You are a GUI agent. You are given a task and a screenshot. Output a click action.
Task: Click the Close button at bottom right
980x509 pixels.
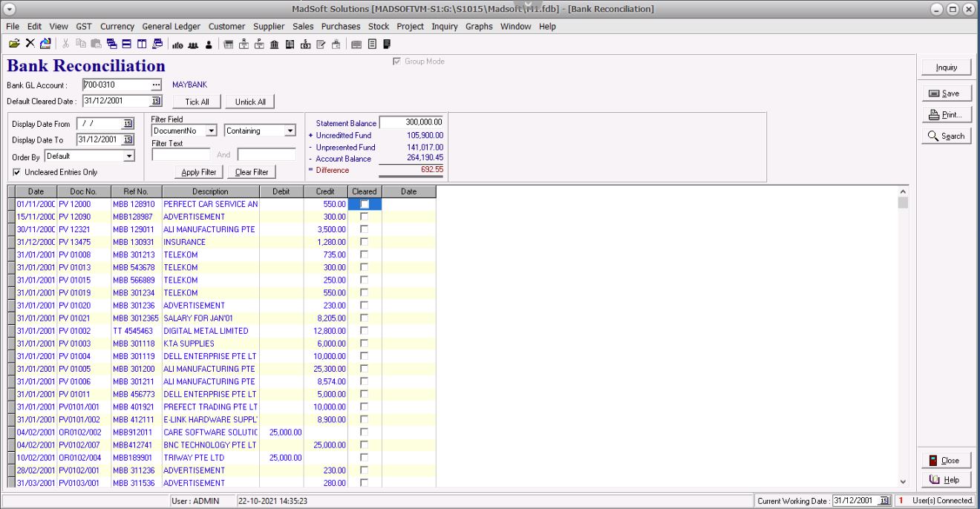946,460
